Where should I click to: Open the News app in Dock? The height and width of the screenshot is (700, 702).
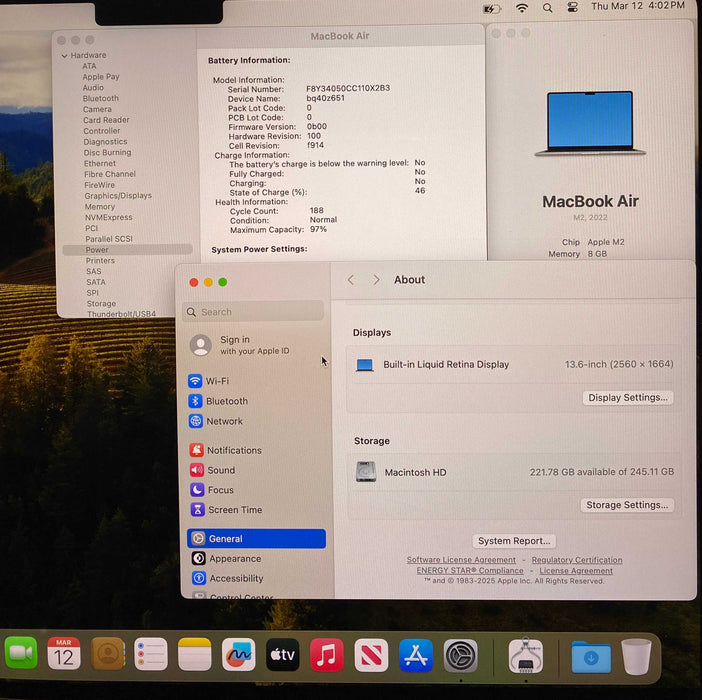pyautogui.click(x=371, y=655)
